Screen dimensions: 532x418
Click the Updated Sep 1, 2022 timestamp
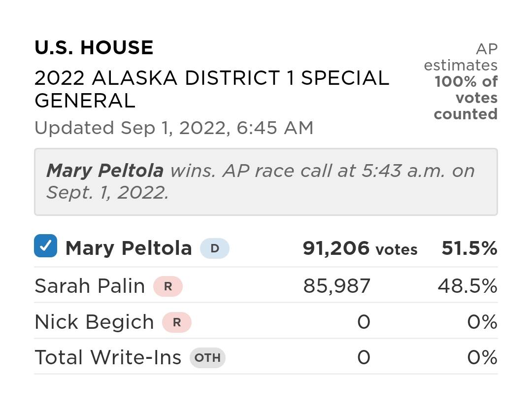pos(174,128)
